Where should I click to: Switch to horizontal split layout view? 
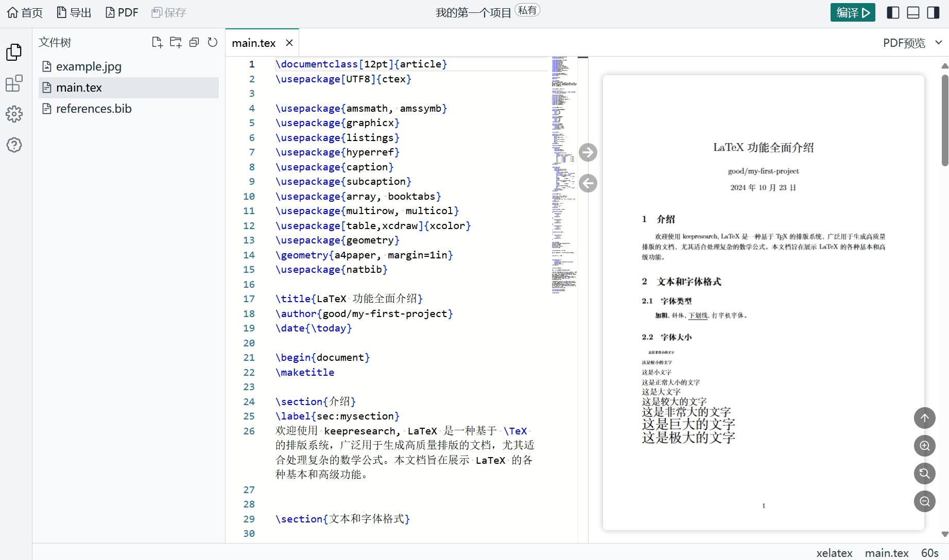pos(913,12)
